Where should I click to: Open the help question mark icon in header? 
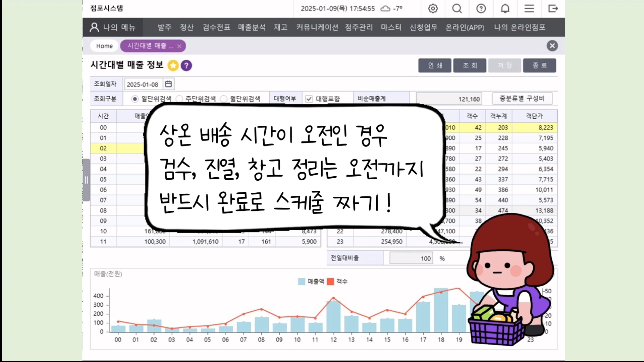tap(481, 8)
